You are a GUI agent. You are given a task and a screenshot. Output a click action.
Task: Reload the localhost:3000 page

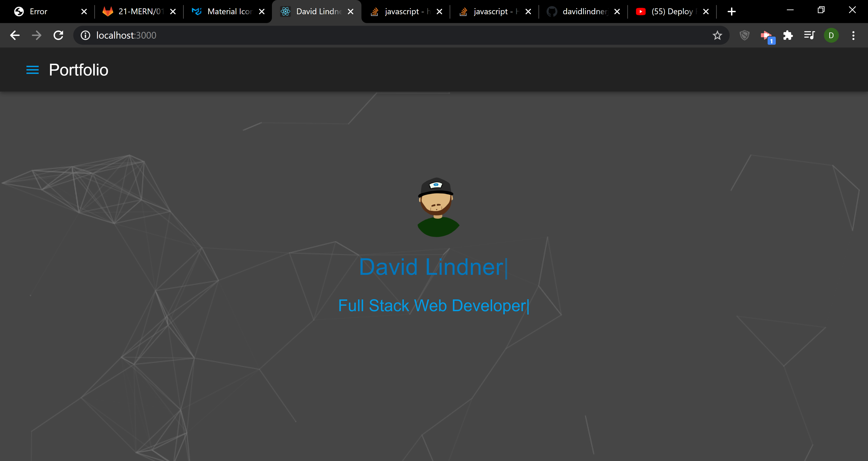58,35
